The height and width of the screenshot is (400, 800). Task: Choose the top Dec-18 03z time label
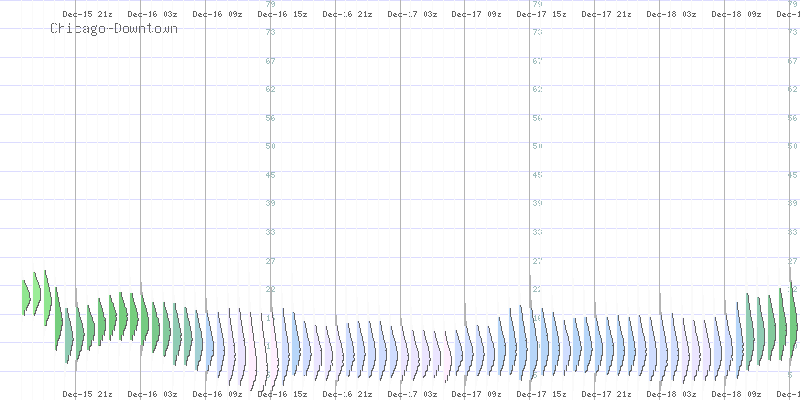[x=670, y=15]
